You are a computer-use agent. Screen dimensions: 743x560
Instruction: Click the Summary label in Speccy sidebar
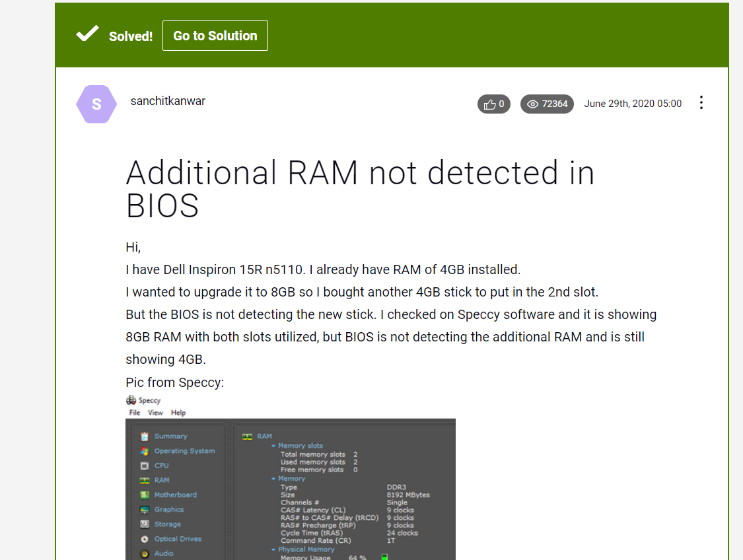pos(170,437)
